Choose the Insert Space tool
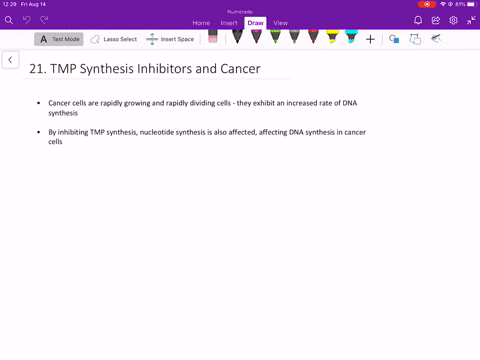Image resolution: width=480 pixels, height=360 pixels. click(170, 39)
